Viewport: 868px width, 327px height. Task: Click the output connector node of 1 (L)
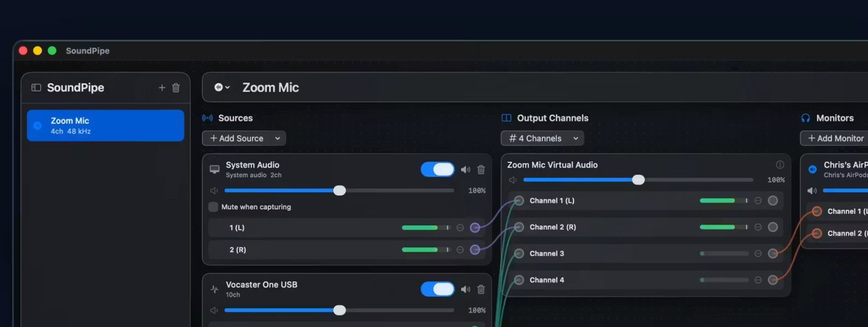[x=475, y=228]
